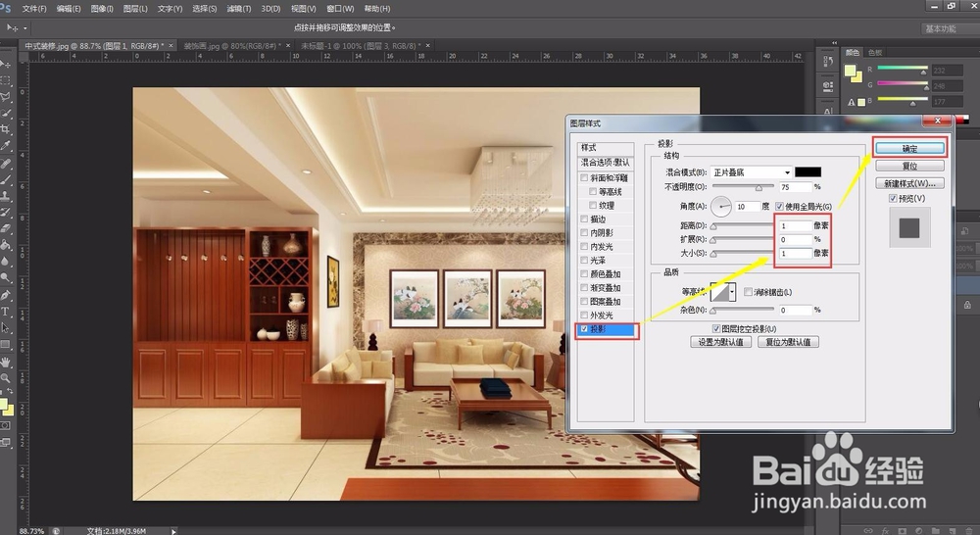Click 新建样式(W)... button
Image resolution: width=980 pixels, height=535 pixels.
pos(910,183)
